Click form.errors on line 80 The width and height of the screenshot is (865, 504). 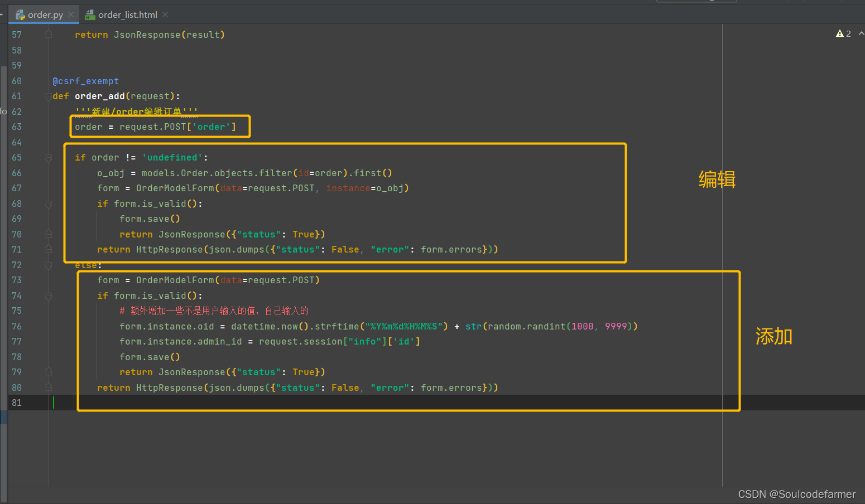coord(451,388)
